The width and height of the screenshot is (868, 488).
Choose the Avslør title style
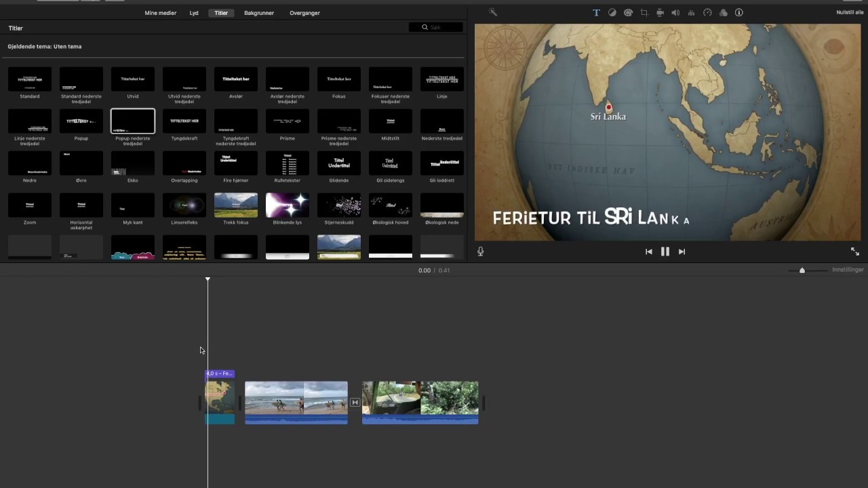tap(236, 79)
